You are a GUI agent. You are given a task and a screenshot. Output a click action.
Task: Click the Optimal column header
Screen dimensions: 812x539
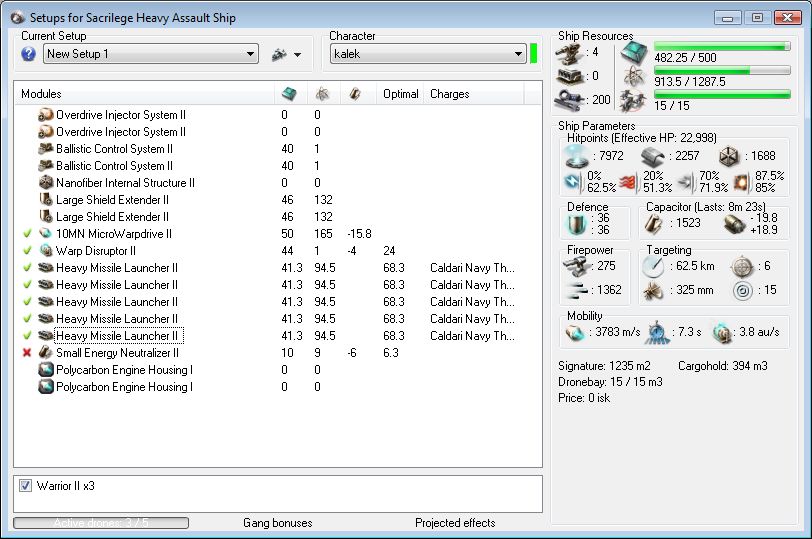[x=400, y=94]
